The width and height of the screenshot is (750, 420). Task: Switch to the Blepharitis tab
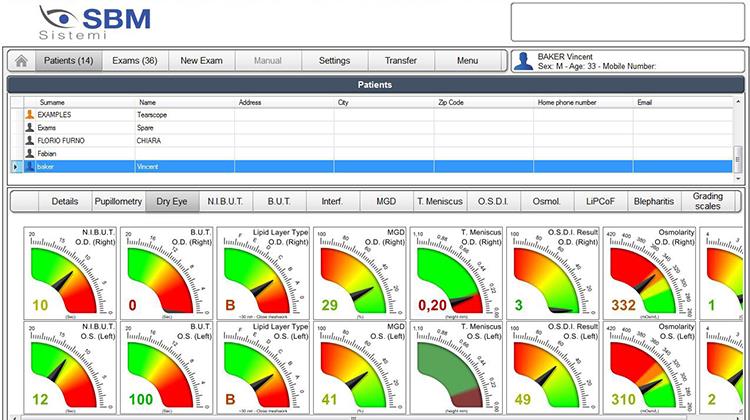(x=654, y=201)
